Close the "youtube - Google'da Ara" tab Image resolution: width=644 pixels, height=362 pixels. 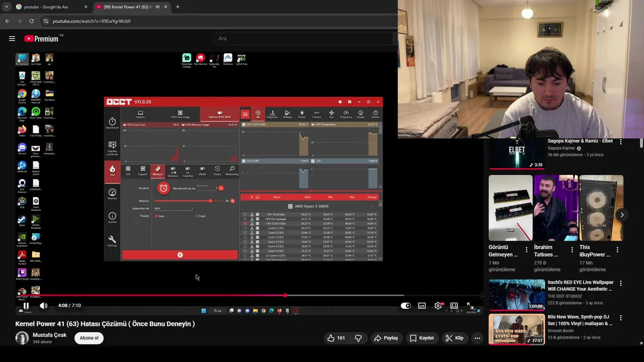pyautogui.click(x=86, y=7)
